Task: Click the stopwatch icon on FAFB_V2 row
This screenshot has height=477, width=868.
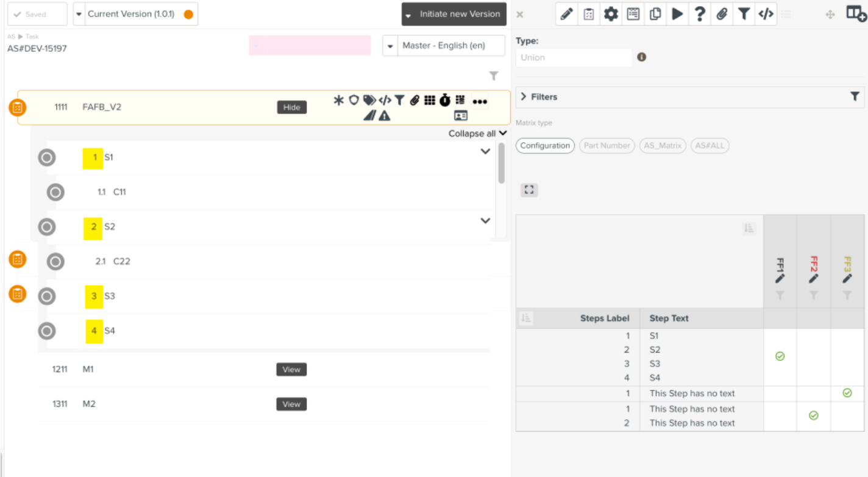Action: coord(445,101)
